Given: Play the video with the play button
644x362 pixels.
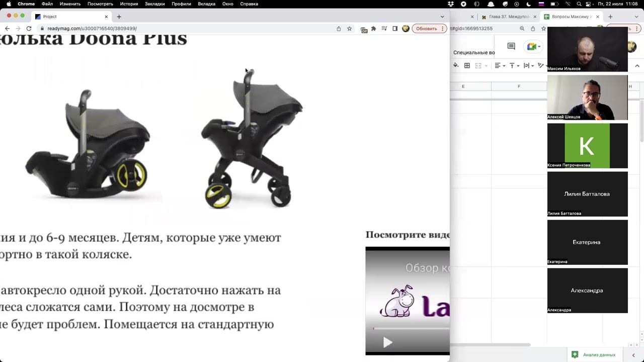Looking at the screenshot, I should 388,343.
